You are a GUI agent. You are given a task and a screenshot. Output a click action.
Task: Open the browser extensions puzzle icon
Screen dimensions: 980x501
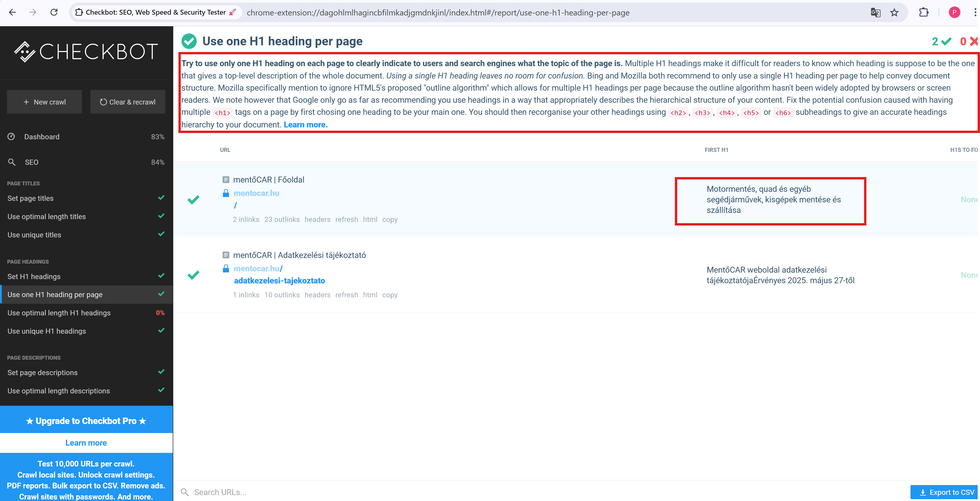tap(923, 13)
